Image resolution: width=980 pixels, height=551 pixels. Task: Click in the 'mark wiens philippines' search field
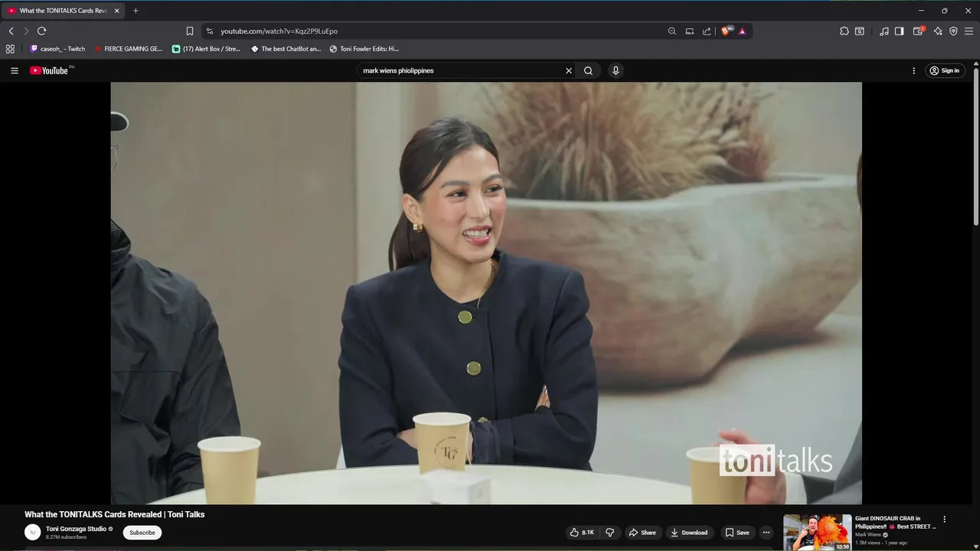tap(462, 70)
